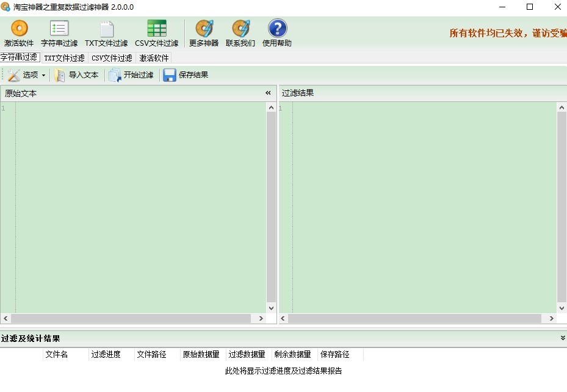Click the 保存结果 button
The width and height of the screenshot is (567, 392).
click(x=184, y=74)
